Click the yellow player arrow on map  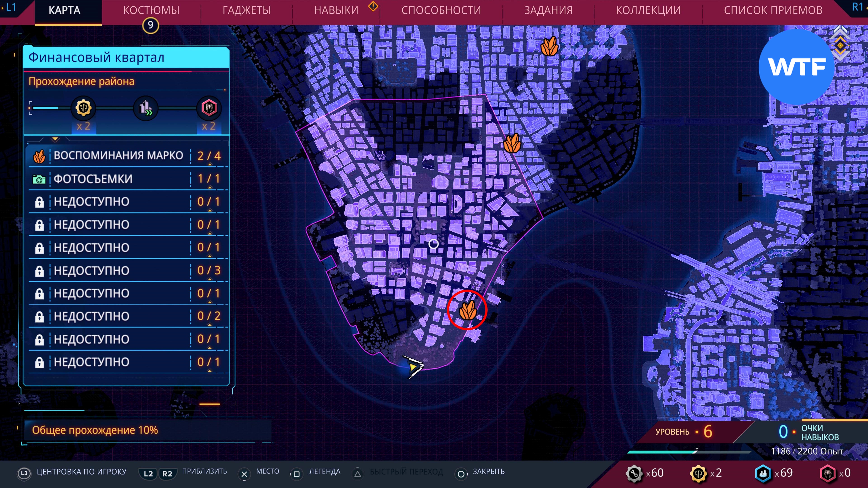pyautogui.click(x=414, y=366)
